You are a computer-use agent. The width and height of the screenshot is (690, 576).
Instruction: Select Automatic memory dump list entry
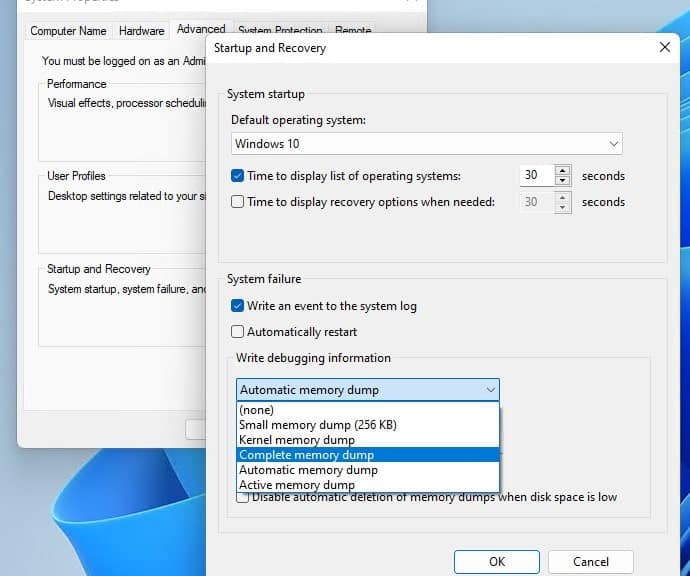[x=367, y=470]
